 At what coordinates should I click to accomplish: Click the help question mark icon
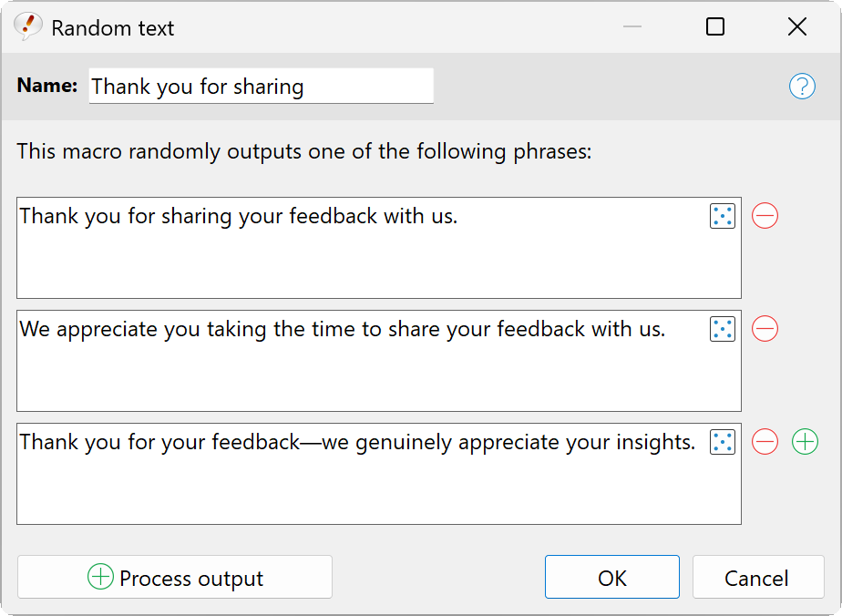[802, 87]
